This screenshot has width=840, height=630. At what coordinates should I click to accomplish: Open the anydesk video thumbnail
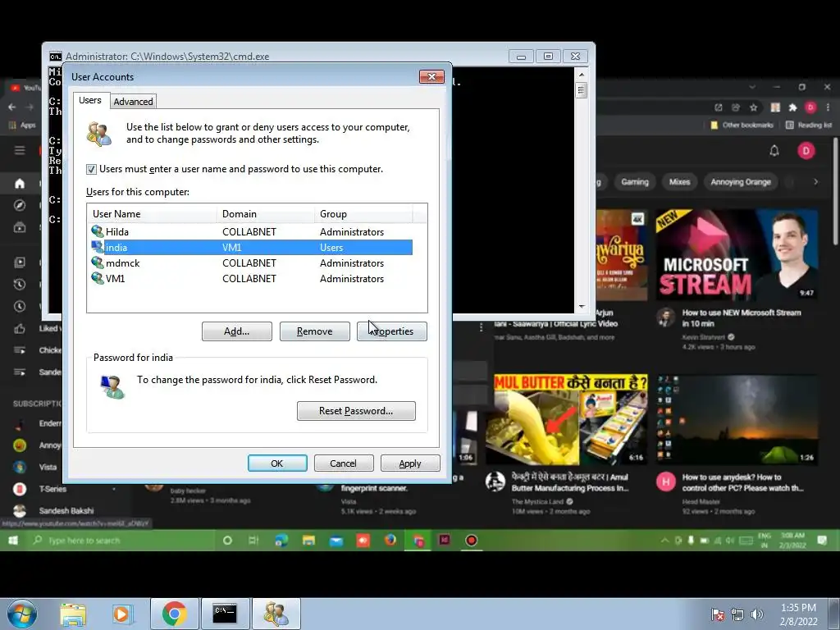click(737, 419)
